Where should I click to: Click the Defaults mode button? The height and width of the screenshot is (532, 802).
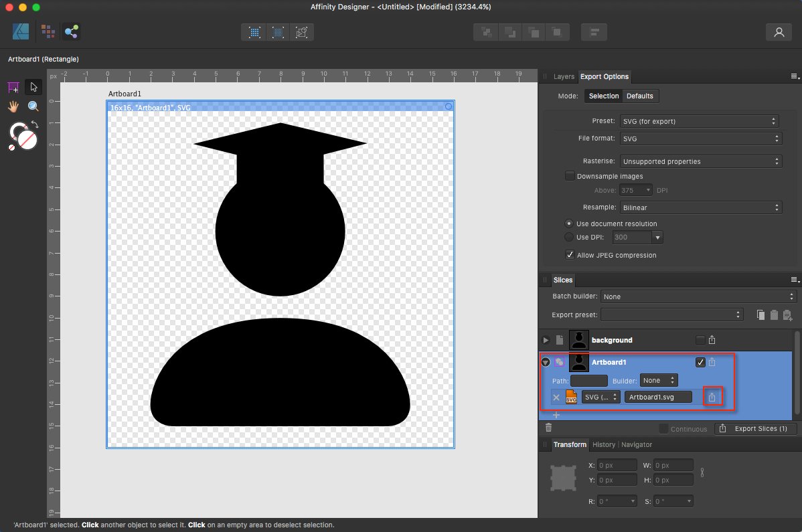(x=639, y=96)
